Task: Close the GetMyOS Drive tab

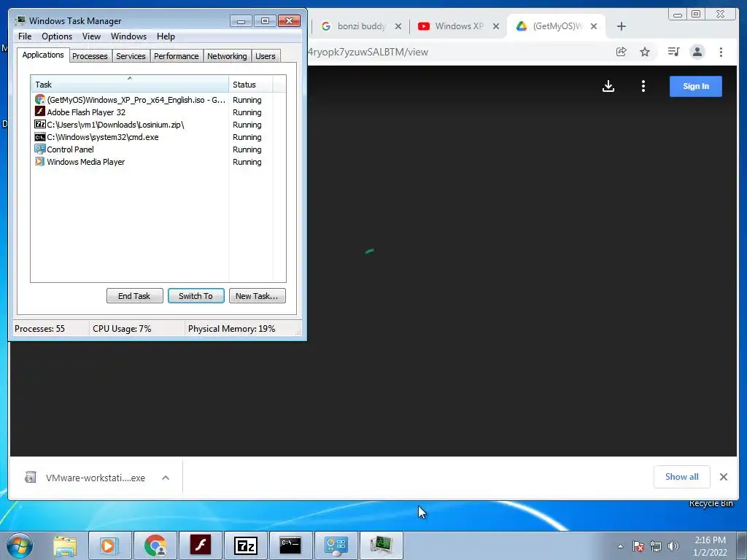Action: click(594, 26)
